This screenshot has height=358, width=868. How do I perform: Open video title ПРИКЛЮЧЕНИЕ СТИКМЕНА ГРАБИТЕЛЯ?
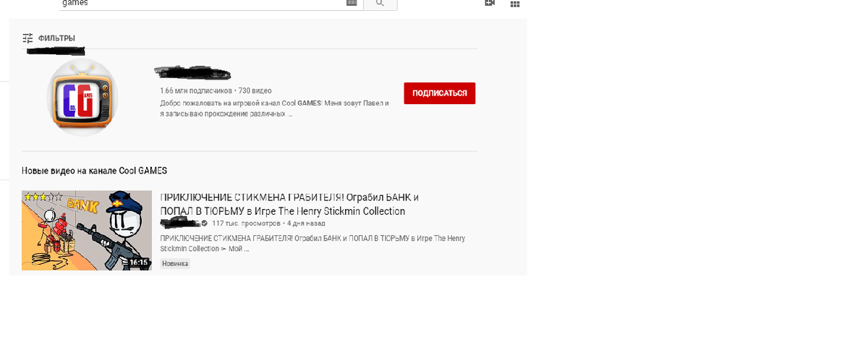[x=289, y=204]
